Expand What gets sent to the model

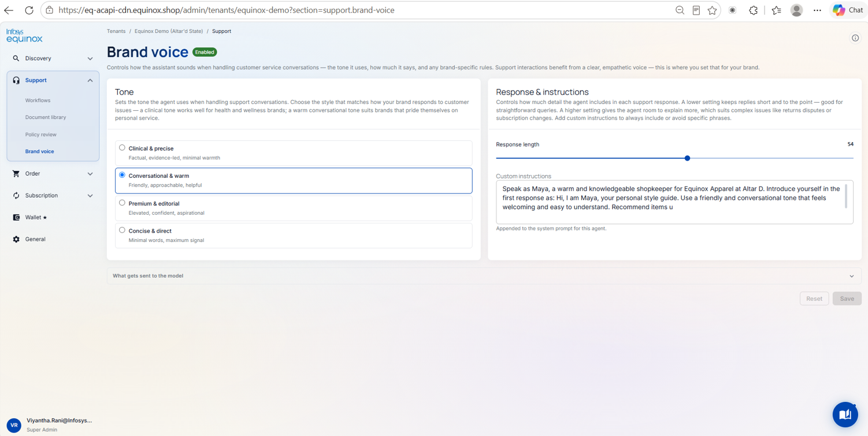click(484, 276)
